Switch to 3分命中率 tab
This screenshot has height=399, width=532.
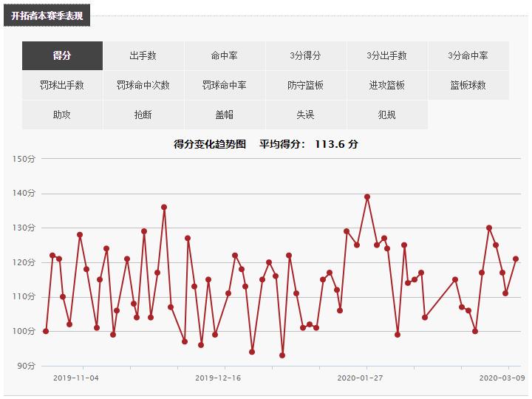pos(468,55)
